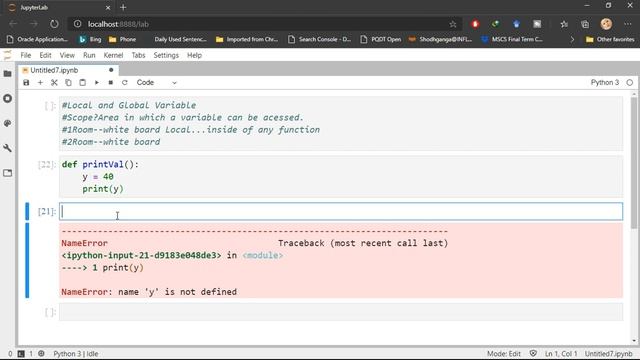Screen dimensions: 640x360
Task: Click the Python 3 kernel name
Action: click(x=605, y=82)
